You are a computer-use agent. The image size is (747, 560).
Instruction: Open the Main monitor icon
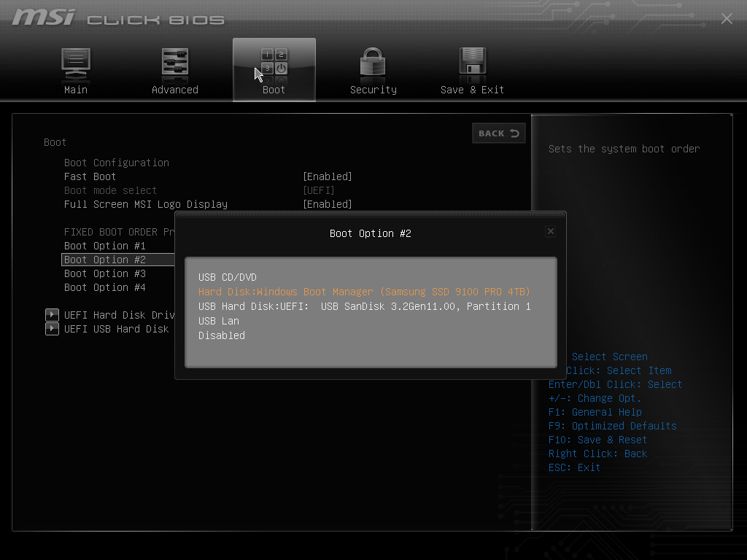(x=76, y=63)
